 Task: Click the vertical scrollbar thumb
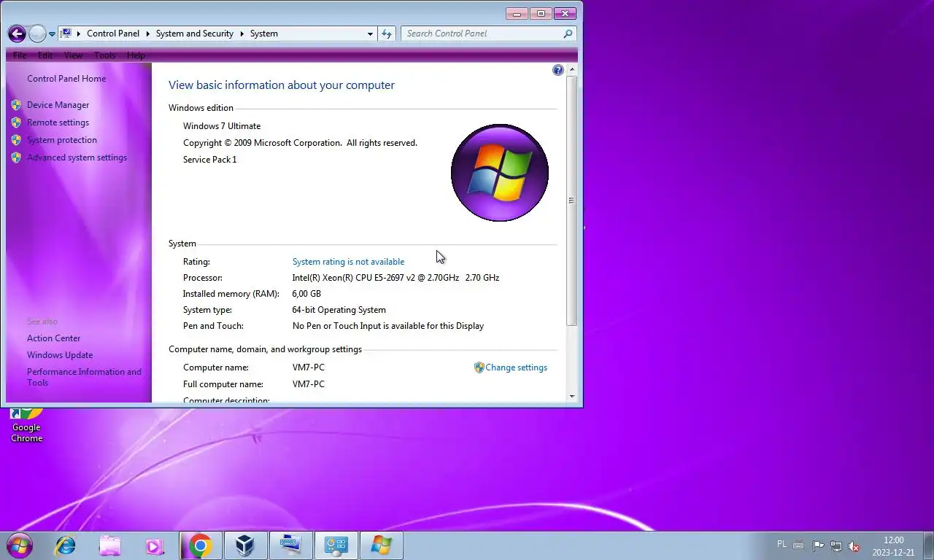tap(572, 201)
